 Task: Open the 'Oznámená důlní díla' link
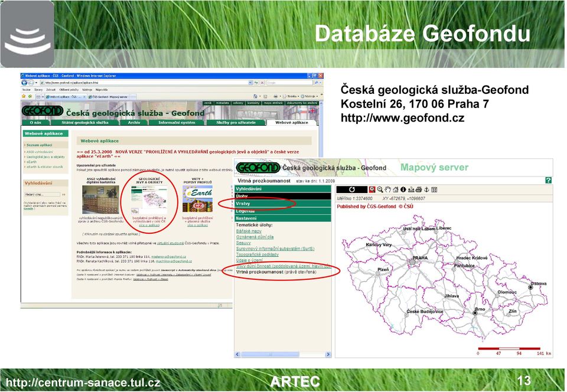click(255, 237)
